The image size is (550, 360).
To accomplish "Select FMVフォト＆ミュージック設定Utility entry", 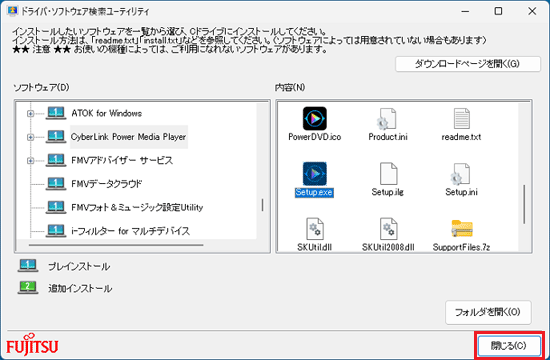I will pyautogui.click(x=137, y=207).
